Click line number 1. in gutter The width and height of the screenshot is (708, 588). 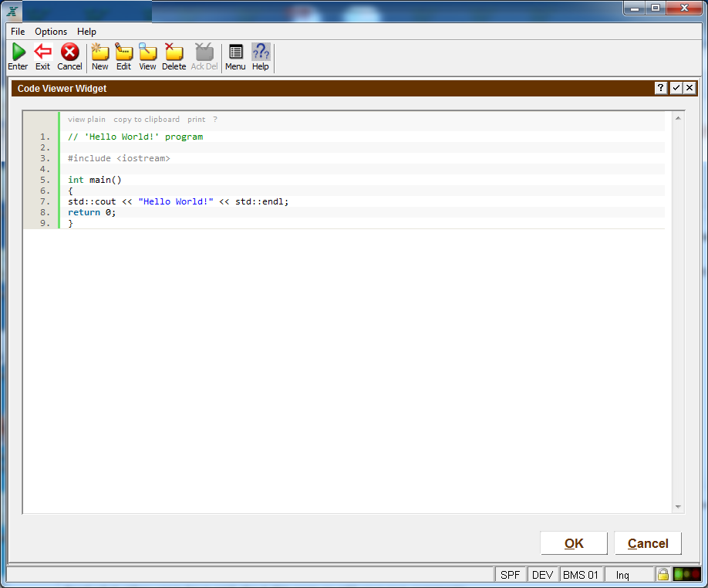coord(46,137)
